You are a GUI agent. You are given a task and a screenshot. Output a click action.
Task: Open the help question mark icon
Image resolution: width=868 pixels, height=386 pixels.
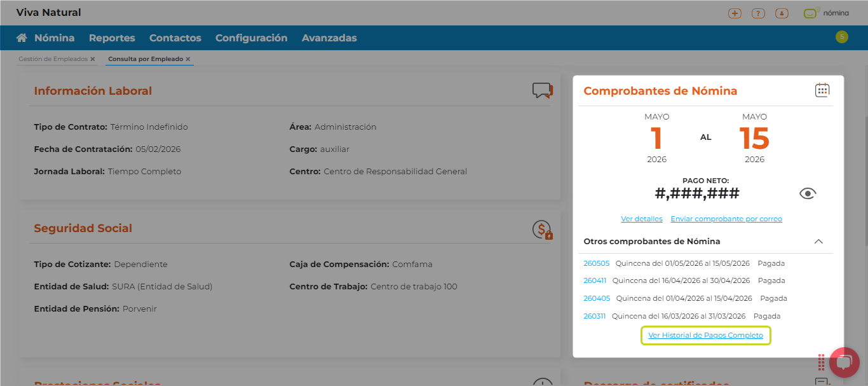[x=758, y=13]
